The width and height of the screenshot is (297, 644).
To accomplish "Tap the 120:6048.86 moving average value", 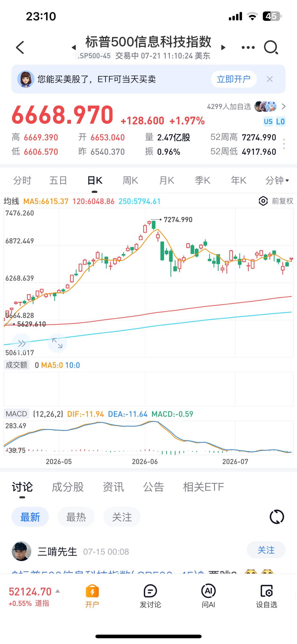I will (x=93, y=201).
